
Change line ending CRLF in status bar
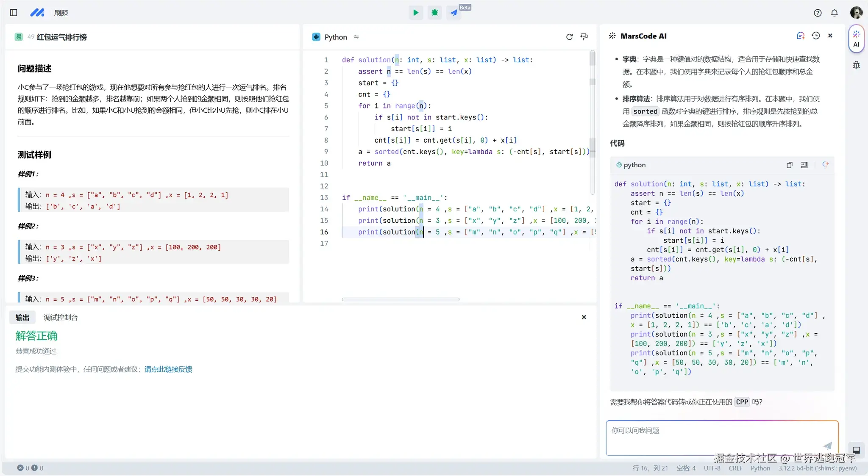click(x=735, y=468)
